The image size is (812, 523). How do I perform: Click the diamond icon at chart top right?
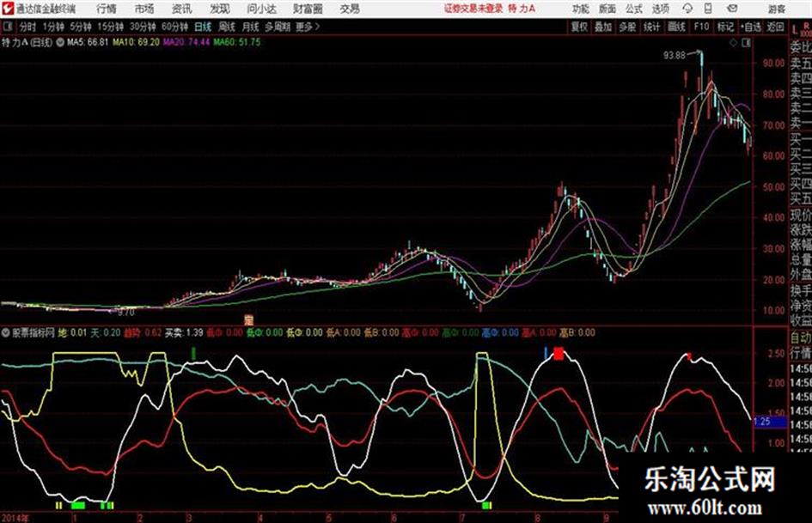pyautogui.click(x=733, y=43)
